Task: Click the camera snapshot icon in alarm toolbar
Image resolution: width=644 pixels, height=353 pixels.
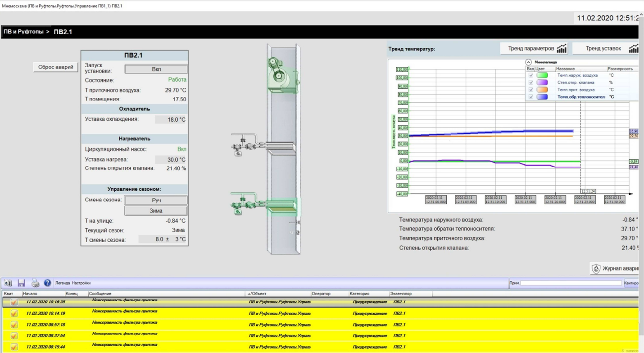Action: 8,283
